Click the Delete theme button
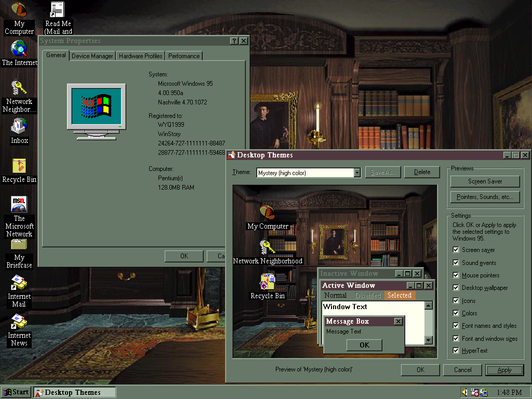Viewport: 532px width, 399px height. coord(422,172)
